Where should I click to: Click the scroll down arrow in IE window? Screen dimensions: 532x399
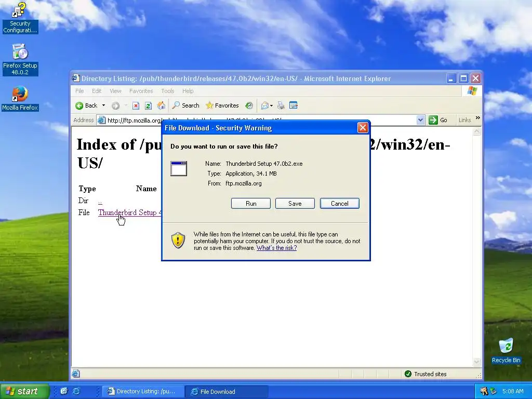(477, 362)
